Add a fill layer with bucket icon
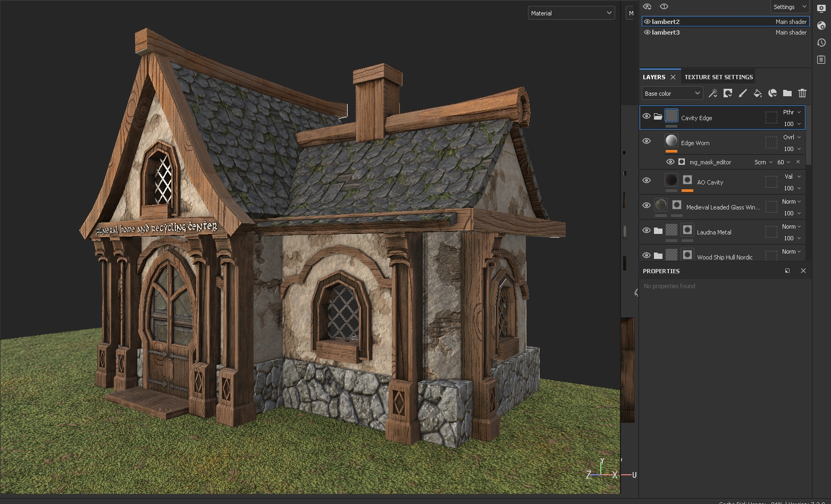The width and height of the screenshot is (831, 504). tap(758, 94)
